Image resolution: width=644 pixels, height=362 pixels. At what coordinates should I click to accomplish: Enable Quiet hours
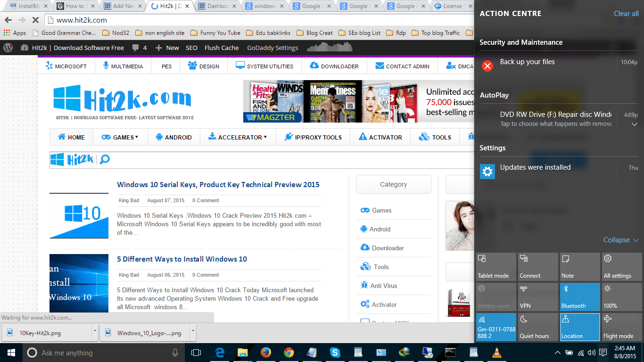(x=538, y=327)
